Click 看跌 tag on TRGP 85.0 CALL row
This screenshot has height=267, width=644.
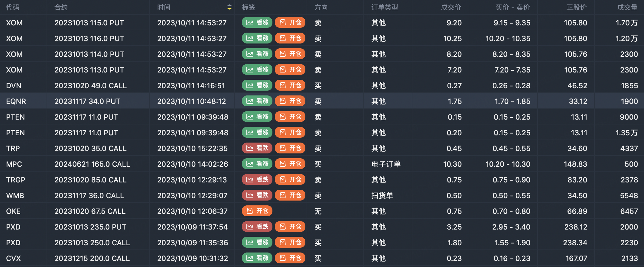click(x=257, y=179)
